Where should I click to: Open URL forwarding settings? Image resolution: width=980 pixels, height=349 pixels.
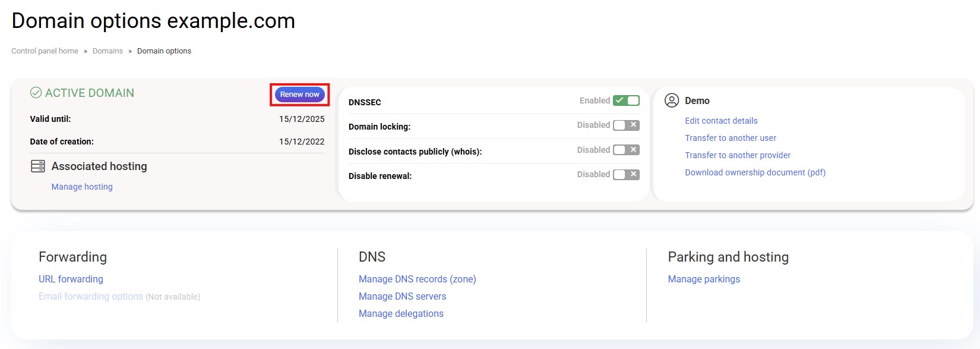pos(71,279)
